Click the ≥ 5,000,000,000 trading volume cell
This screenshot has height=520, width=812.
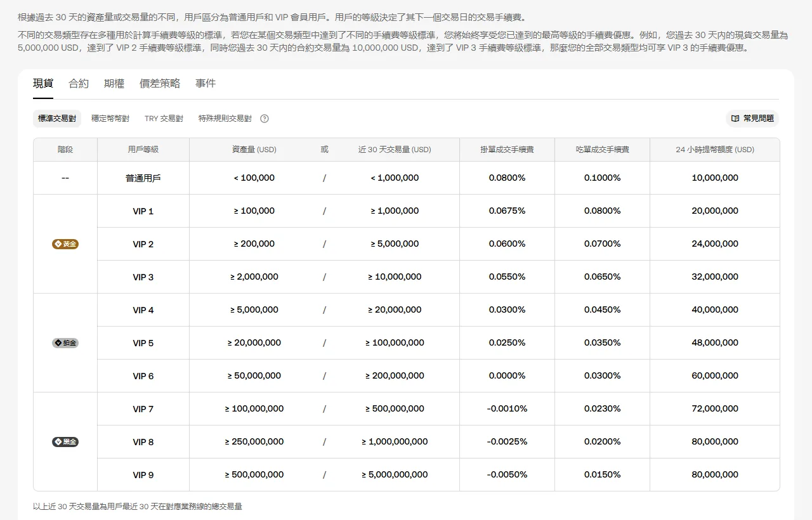tap(395, 475)
